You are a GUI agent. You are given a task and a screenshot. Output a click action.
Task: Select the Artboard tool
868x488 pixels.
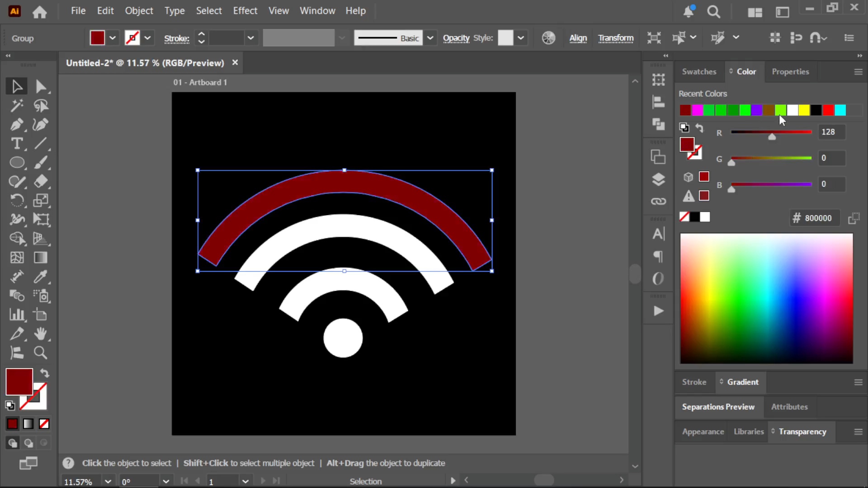[41, 315]
